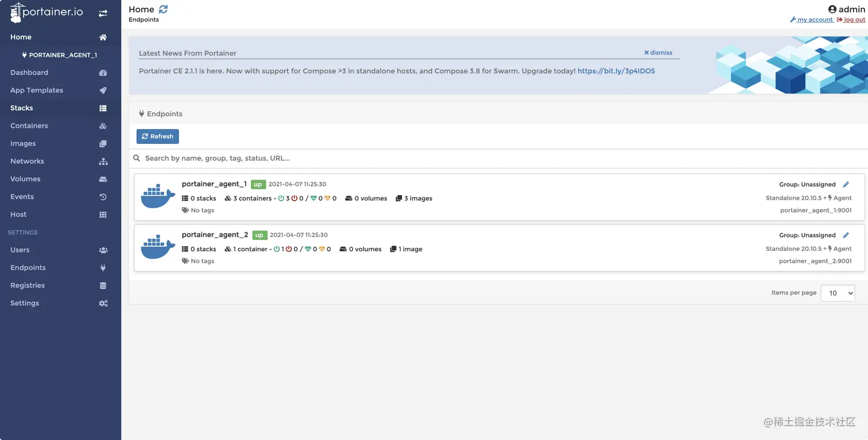This screenshot has width=868, height=440.
Task: Edit portainer_agent_1 using the pencil icon
Action: (x=846, y=185)
